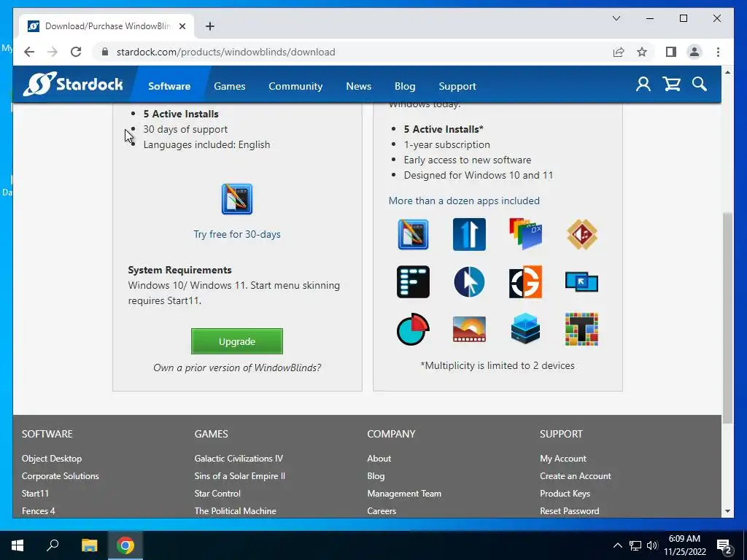Open the Community menu
The height and width of the screenshot is (560, 747).
[x=295, y=86]
